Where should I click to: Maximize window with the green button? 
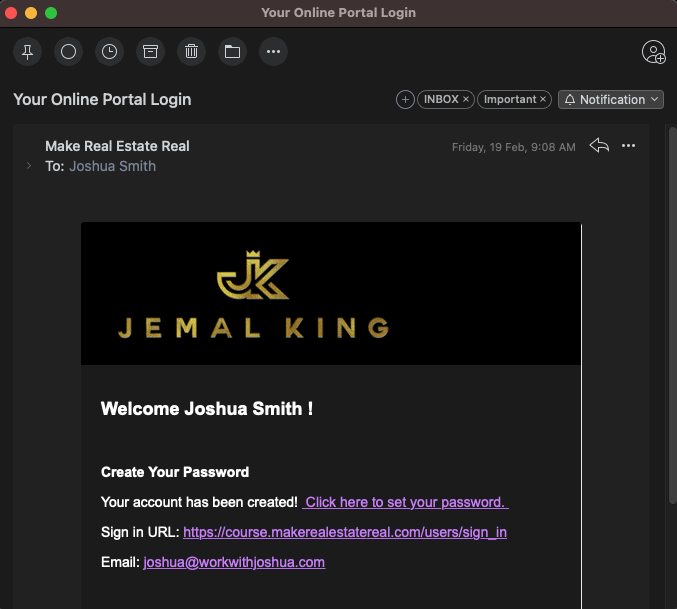[x=51, y=13]
